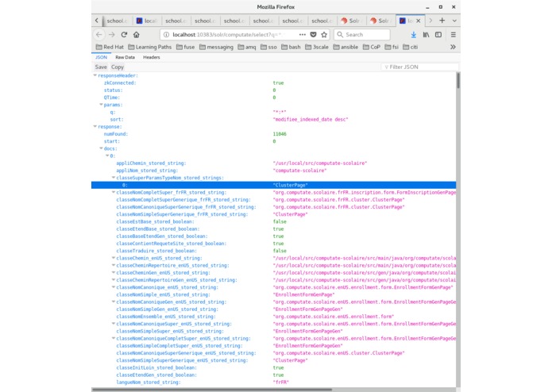The width and height of the screenshot is (552, 392).
Task: Close the active localhost tab
Action: point(419,21)
